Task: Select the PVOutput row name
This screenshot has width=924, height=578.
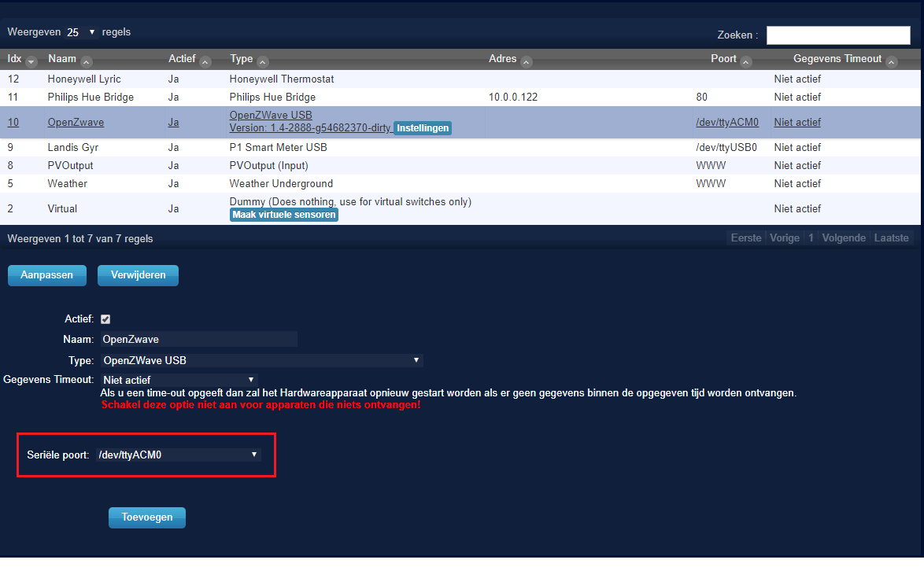Action: pyautogui.click(x=70, y=165)
